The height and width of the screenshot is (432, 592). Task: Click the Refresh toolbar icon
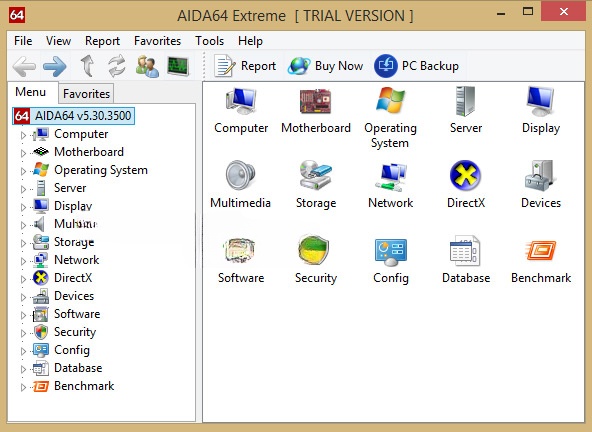(117, 66)
